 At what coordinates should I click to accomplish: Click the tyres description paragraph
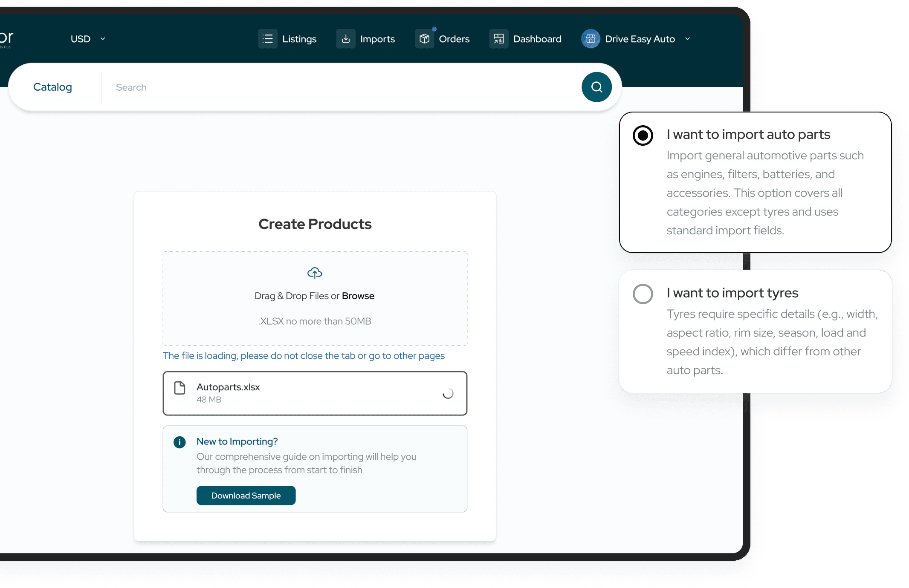[772, 342]
